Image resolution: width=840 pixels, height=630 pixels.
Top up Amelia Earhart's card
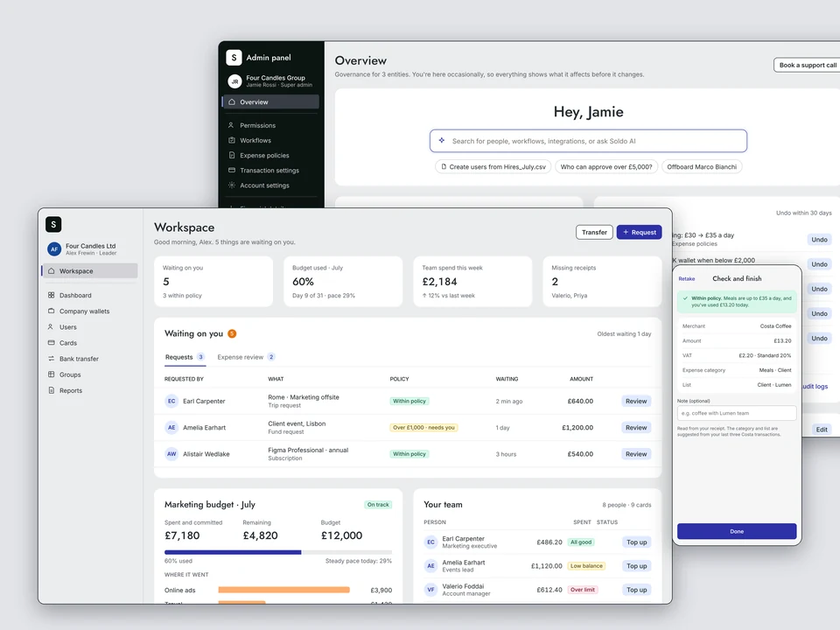coord(636,566)
